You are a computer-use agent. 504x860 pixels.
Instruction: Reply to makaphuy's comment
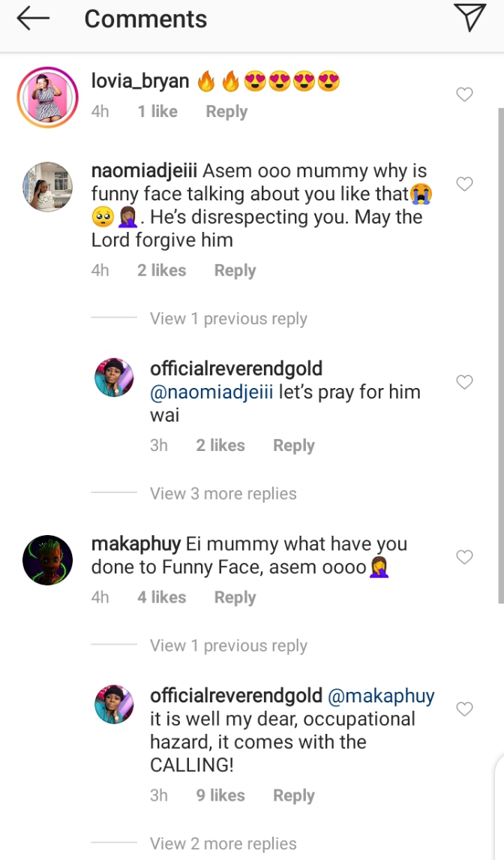235,597
